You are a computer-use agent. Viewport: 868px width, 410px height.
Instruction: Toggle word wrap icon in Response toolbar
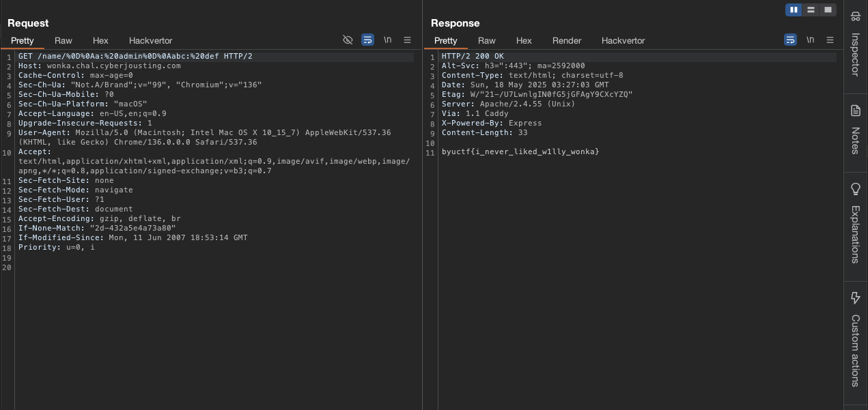[790, 40]
